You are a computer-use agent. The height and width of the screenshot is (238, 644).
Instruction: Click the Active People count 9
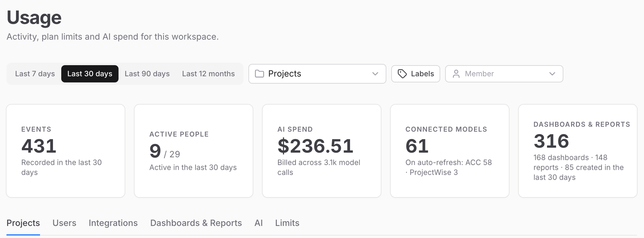click(155, 151)
